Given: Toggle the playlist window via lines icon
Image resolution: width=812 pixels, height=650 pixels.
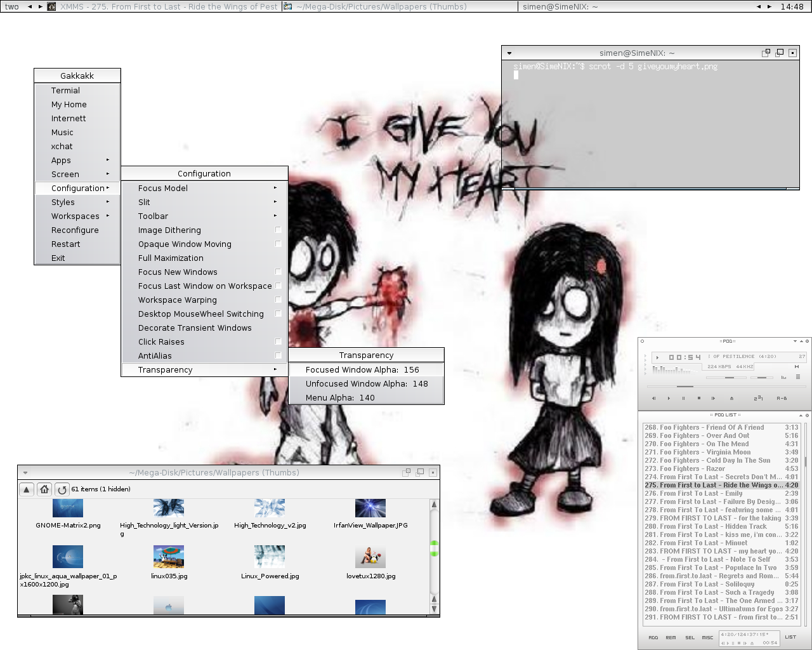Looking at the screenshot, I should coord(798,377).
